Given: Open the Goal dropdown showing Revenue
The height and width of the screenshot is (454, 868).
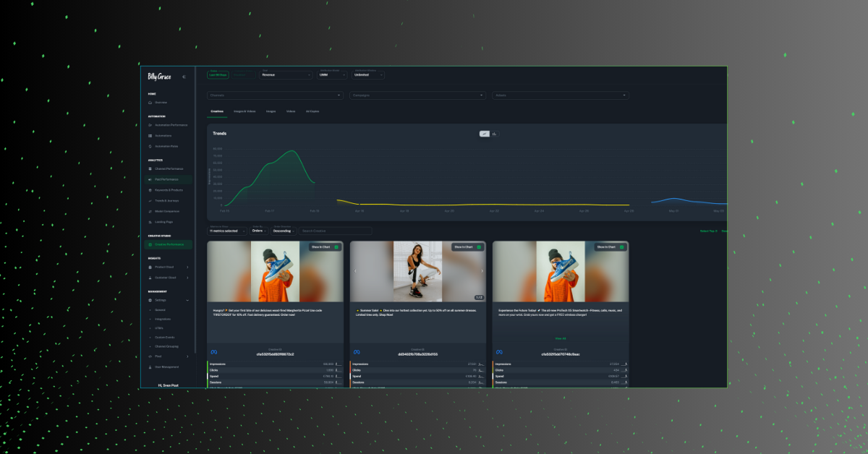Looking at the screenshot, I should [x=286, y=74].
